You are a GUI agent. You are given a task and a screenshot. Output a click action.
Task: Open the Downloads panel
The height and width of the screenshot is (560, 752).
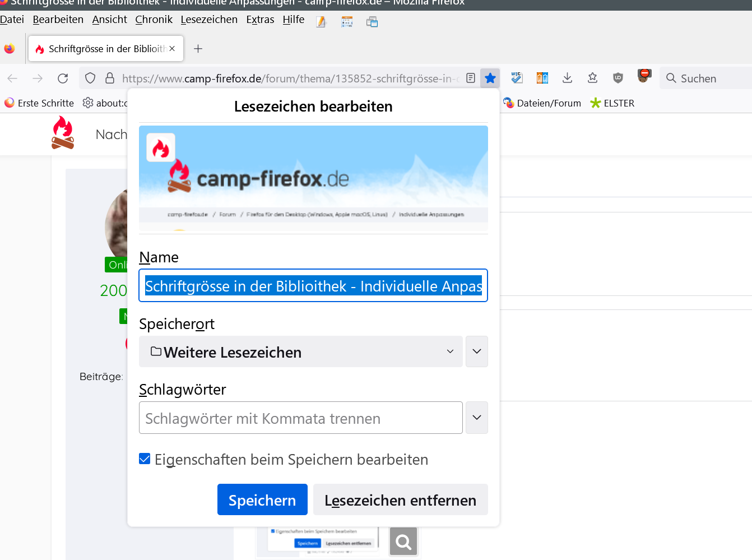click(567, 78)
